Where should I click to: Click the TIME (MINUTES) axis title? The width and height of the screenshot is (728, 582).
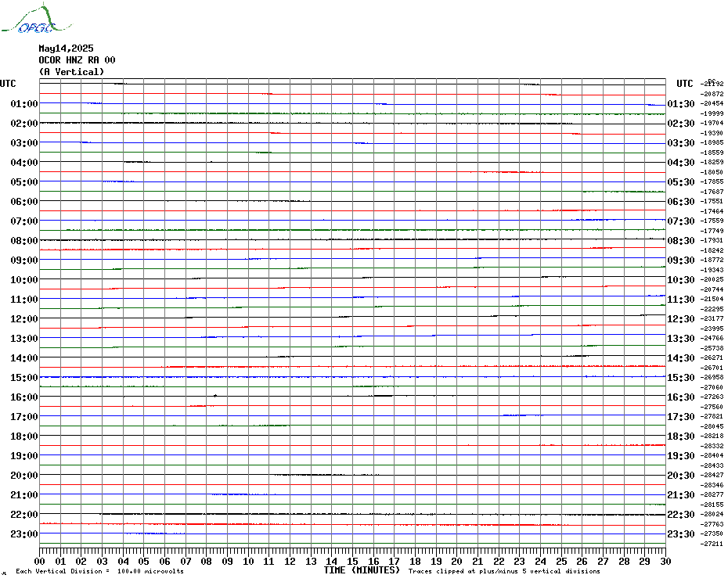(x=362, y=570)
